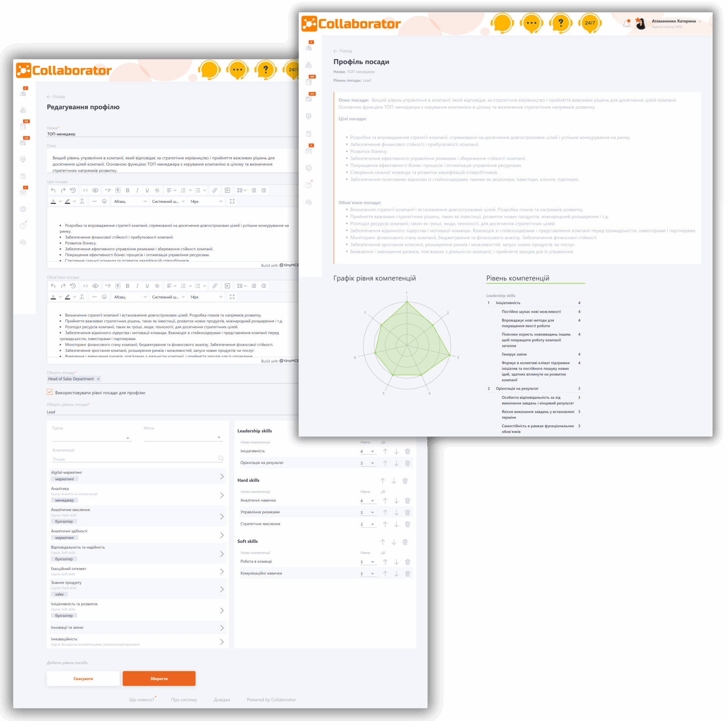
Task: Open settings gear in the left sidebar
Action: (x=23, y=209)
